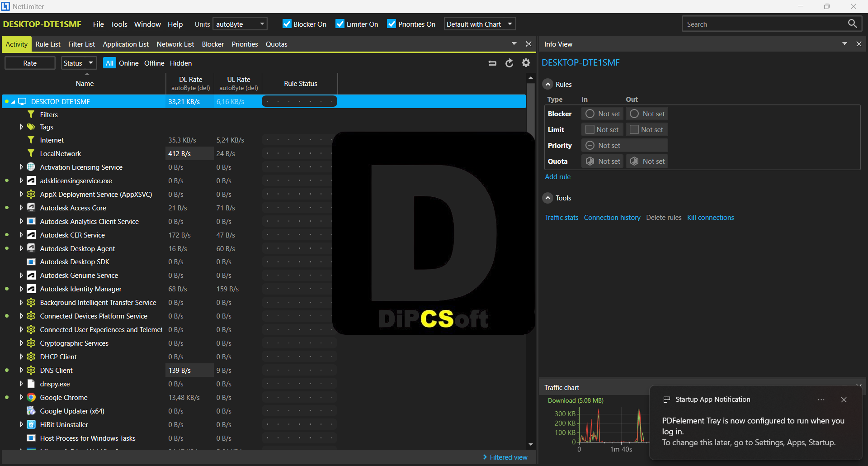Screen dimensions: 868x466
Task: Toggle the Limiter On checkbox
Action: point(340,24)
